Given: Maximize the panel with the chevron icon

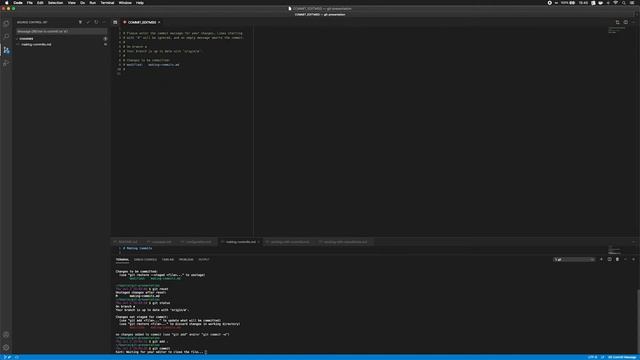Looking at the screenshot, I should 625,260.
